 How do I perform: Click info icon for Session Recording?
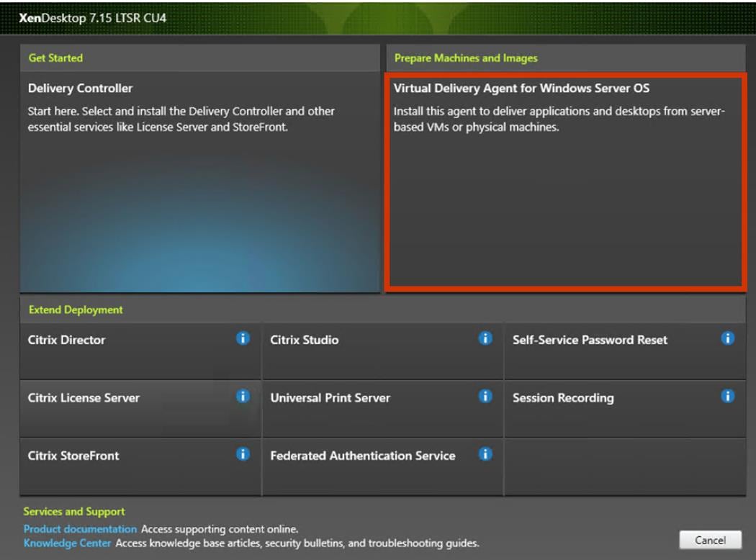[x=727, y=396]
